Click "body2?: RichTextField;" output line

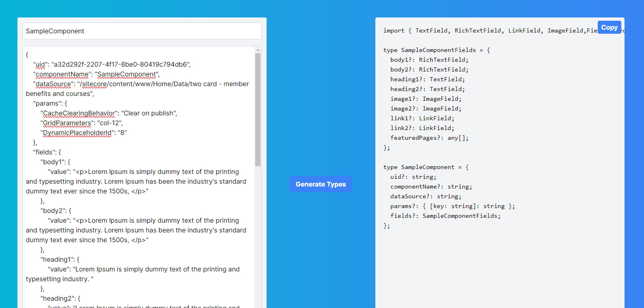(429, 69)
